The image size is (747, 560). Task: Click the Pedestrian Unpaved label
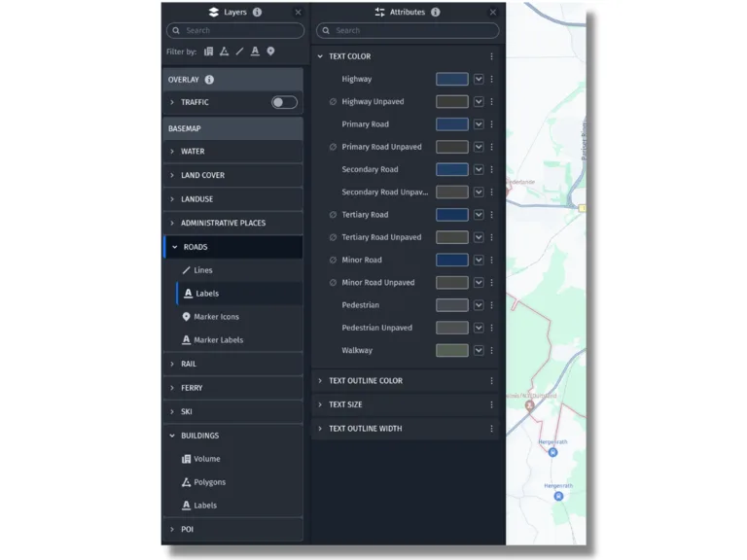pos(376,328)
